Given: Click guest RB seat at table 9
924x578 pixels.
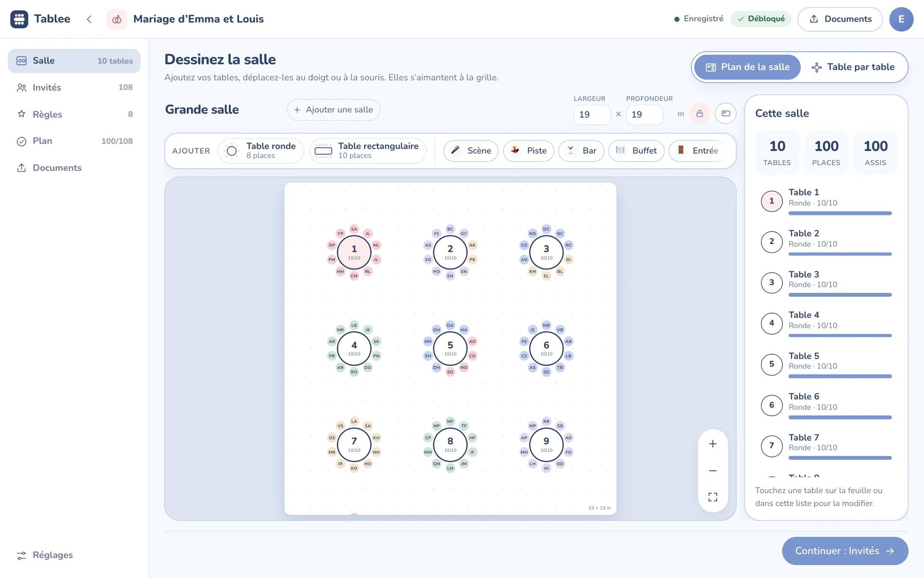Looking at the screenshot, I should [x=546, y=421].
